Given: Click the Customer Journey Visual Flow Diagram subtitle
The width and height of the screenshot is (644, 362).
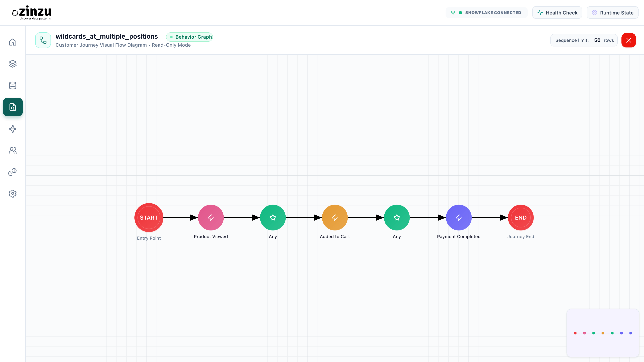Looking at the screenshot, I should point(101,45).
